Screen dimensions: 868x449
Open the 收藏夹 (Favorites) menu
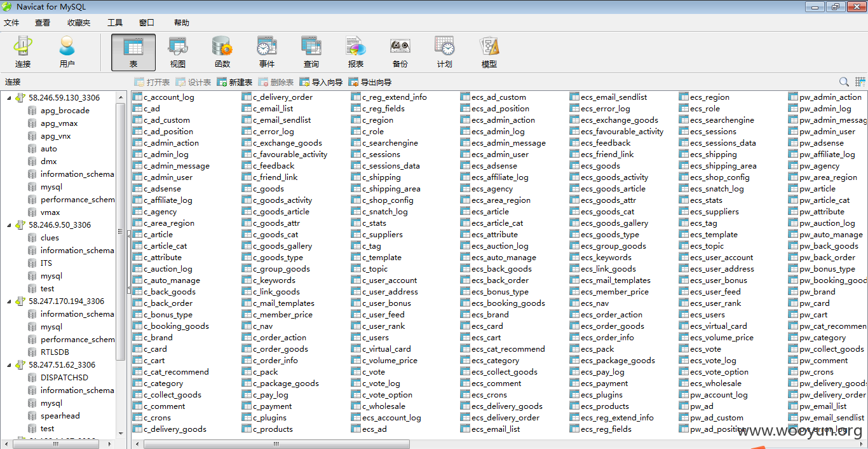pos(79,23)
